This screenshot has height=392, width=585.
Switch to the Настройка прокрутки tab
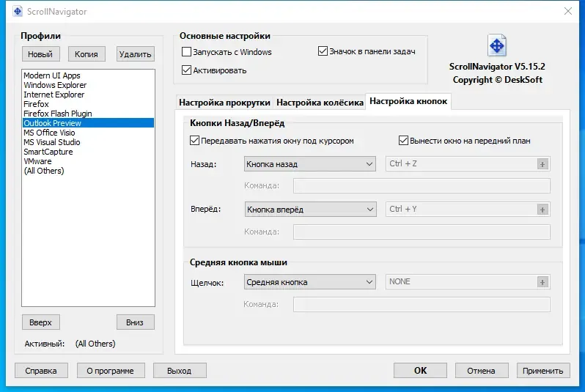coord(224,103)
